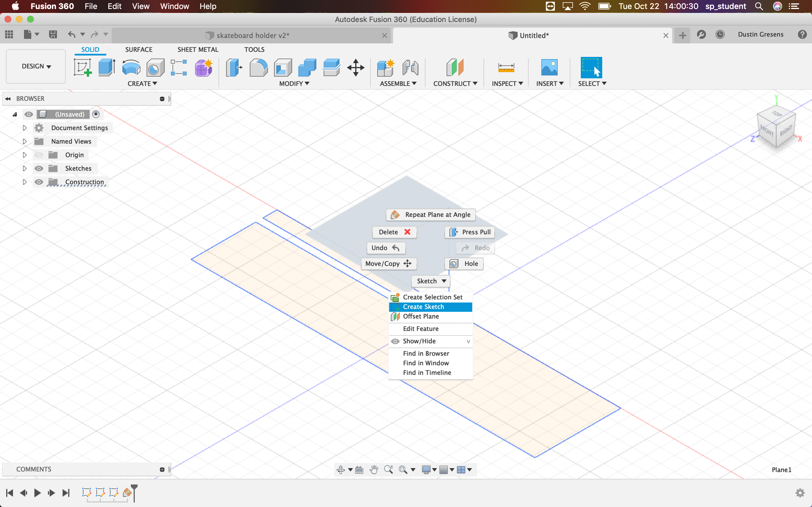Select the Offset Plane tool icon

[x=395, y=316]
